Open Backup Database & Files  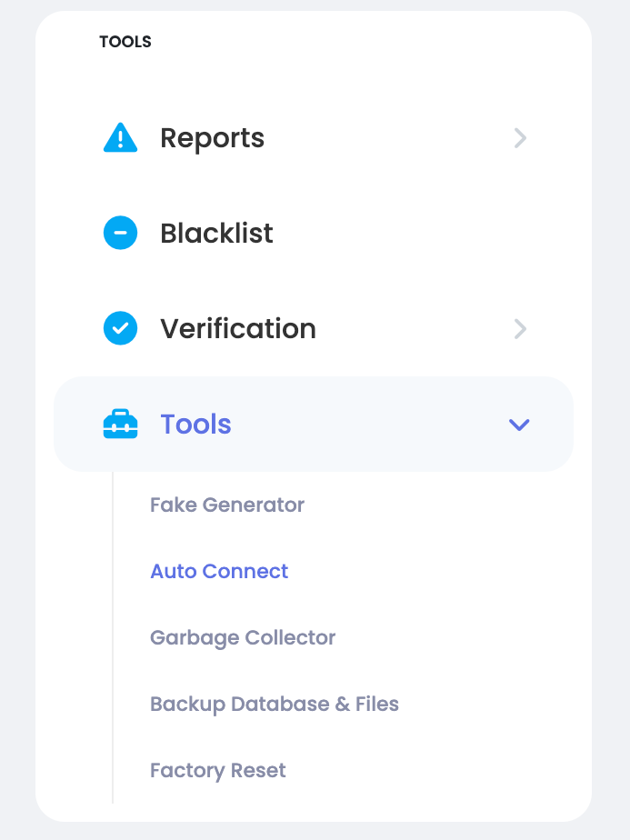point(275,704)
